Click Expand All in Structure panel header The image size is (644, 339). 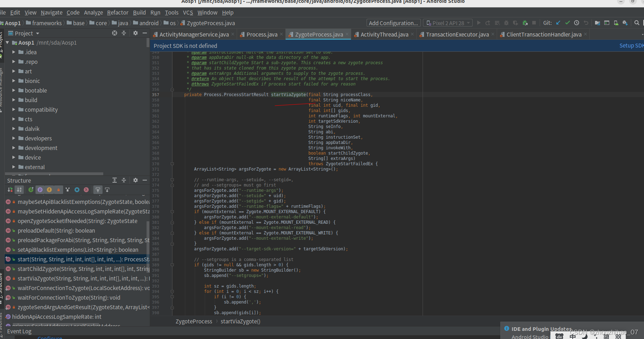115,180
